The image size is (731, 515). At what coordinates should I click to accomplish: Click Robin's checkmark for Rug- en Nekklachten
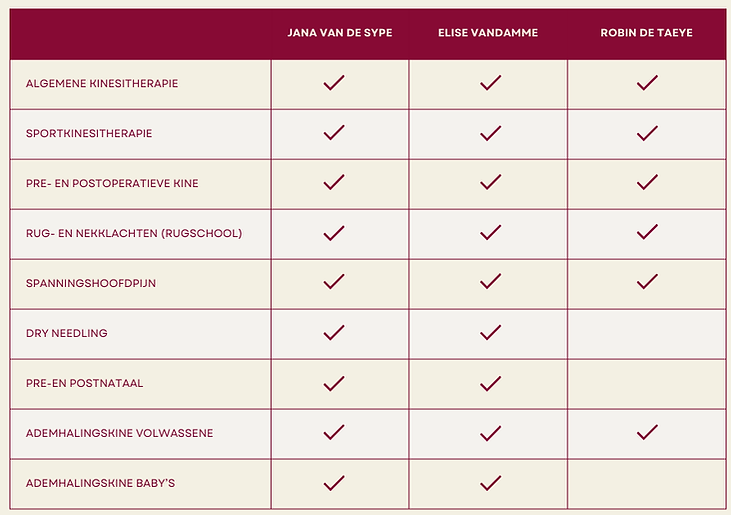pos(647,233)
